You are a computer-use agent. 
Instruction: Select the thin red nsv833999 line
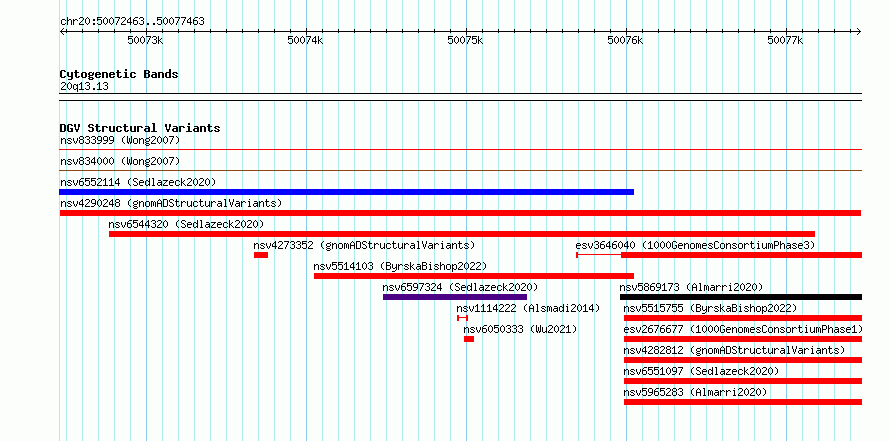click(460, 150)
